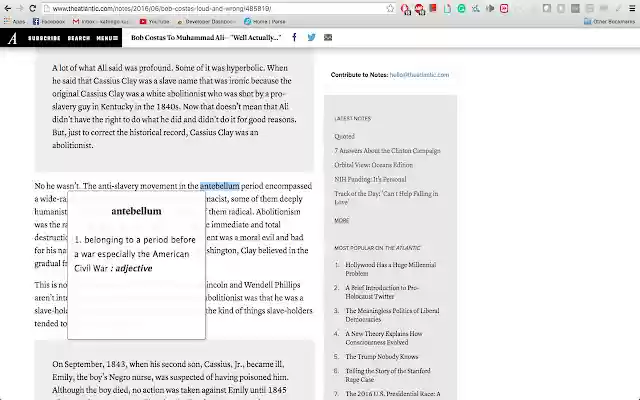Viewport: 640px width, 400px height.
Task: Open the YouTube bookmark
Action: pos(155,22)
